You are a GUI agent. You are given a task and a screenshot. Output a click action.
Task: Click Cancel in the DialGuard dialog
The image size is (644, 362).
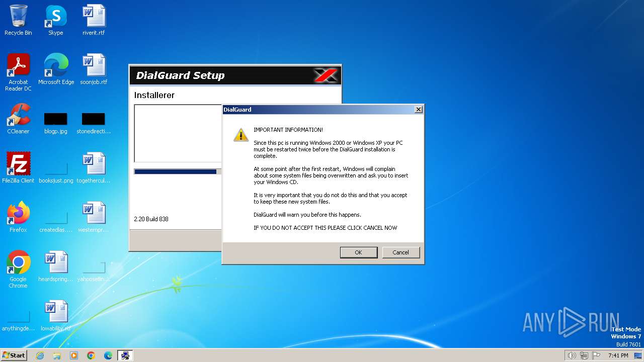pos(400,252)
